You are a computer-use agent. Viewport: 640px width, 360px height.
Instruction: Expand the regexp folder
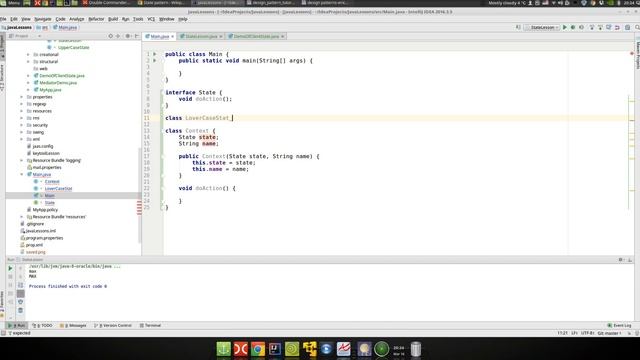tap(22, 104)
